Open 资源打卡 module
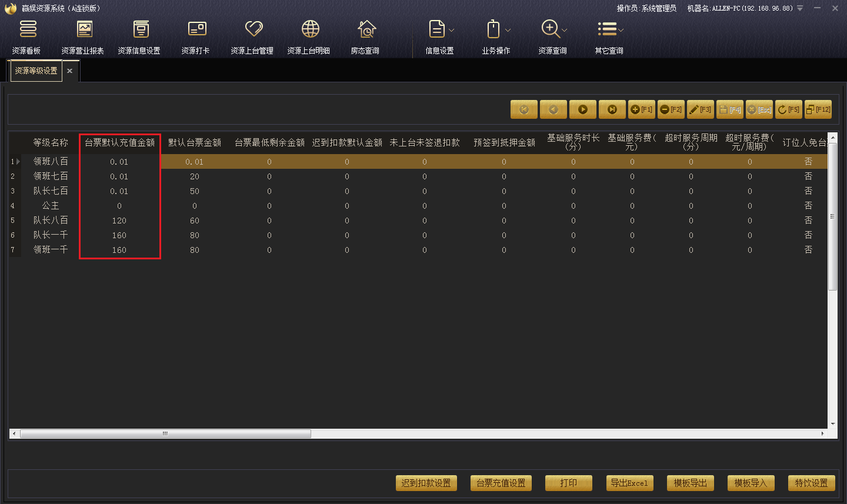Viewport: 847px width, 504px height. point(196,37)
